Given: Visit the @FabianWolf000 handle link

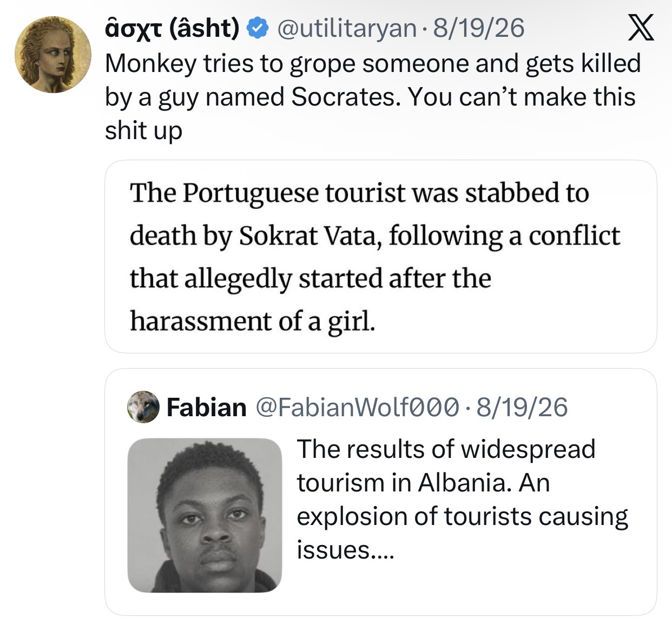Looking at the screenshot, I should pos(357,407).
